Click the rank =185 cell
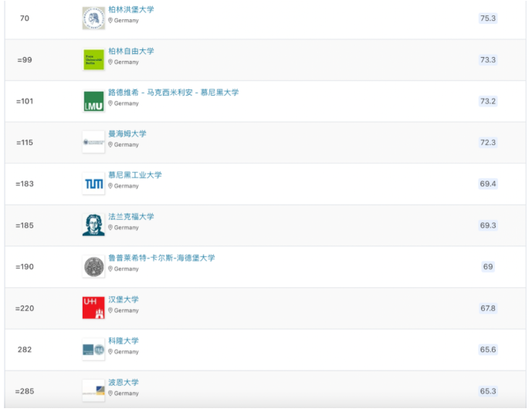This screenshot has width=532, height=412. (x=25, y=225)
